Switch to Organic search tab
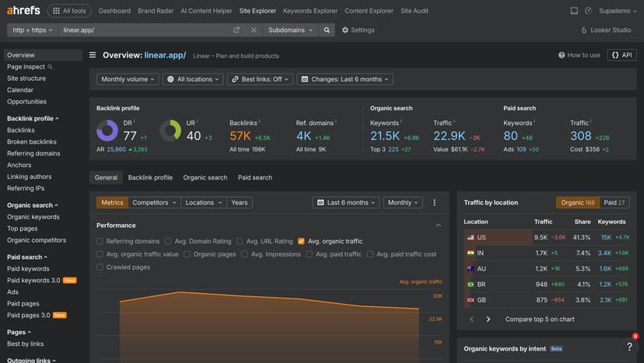This screenshot has width=644, height=363. point(205,177)
